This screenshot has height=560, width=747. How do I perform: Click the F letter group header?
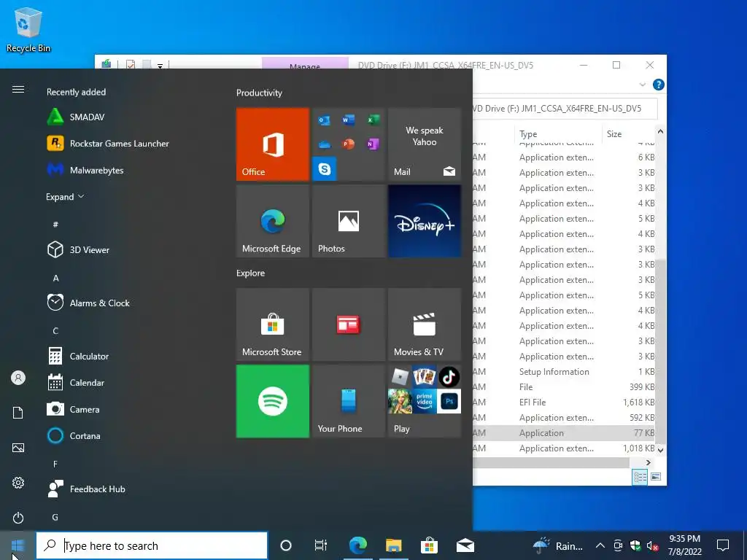[55, 464]
